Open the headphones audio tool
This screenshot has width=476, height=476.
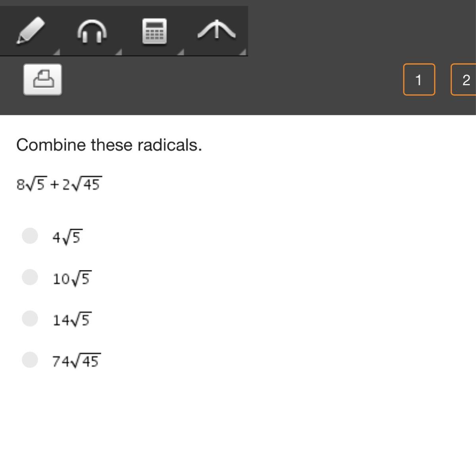pyautogui.click(x=92, y=31)
